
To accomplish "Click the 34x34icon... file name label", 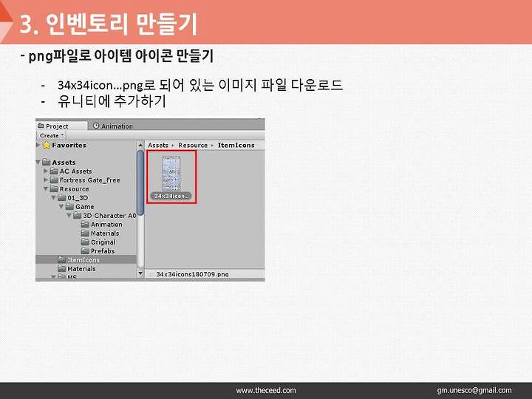I will (x=171, y=196).
